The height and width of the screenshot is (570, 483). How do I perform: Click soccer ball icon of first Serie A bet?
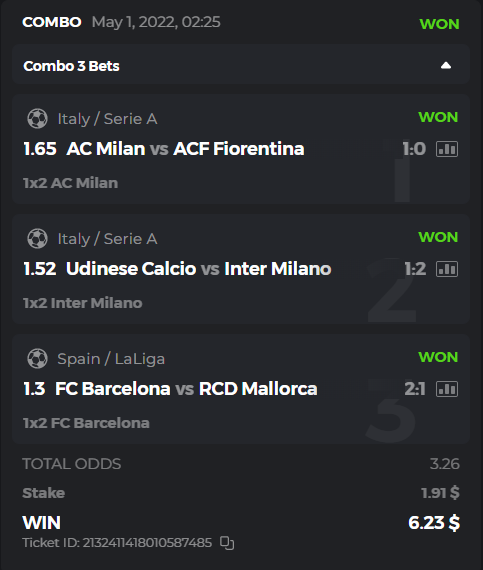37,119
